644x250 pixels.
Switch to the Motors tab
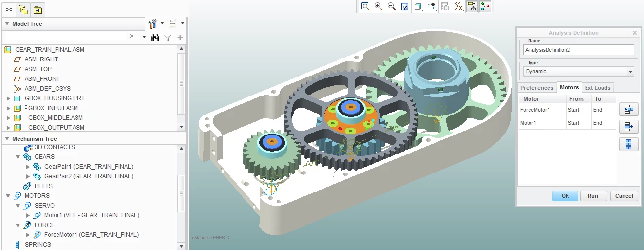pos(569,87)
